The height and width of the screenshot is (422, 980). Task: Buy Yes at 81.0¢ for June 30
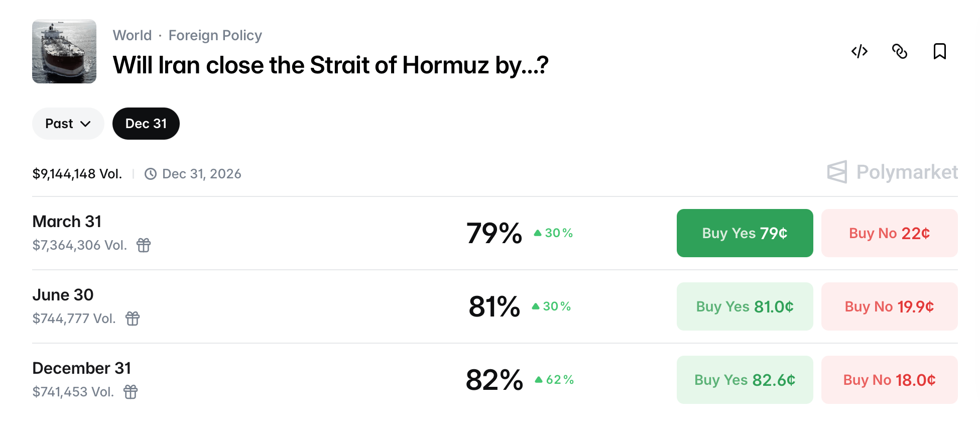click(745, 306)
